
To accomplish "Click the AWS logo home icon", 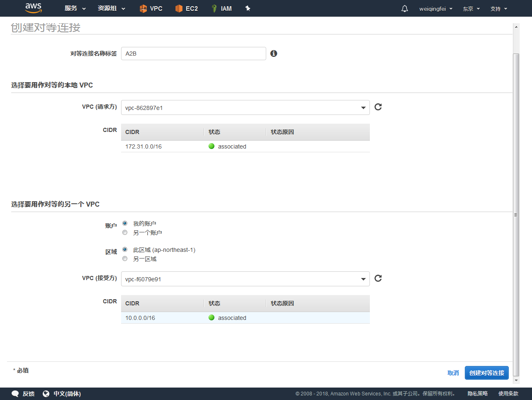I will point(33,8).
